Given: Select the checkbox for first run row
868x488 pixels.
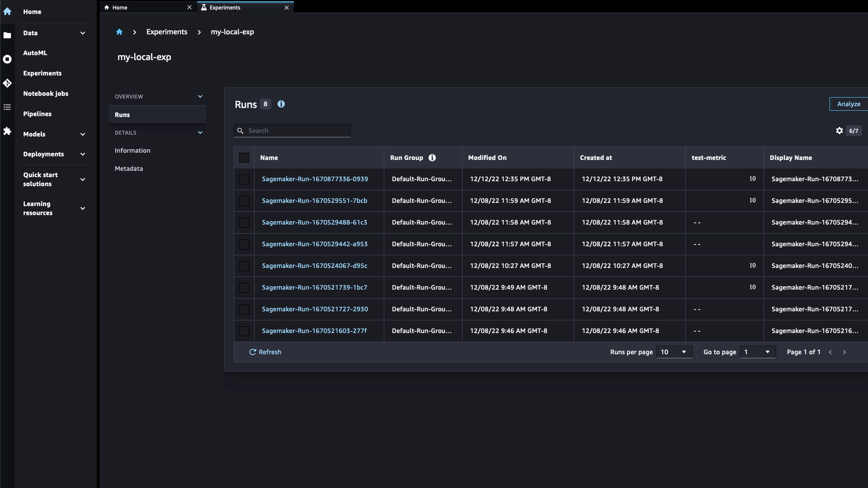Looking at the screenshot, I should click(244, 179).
